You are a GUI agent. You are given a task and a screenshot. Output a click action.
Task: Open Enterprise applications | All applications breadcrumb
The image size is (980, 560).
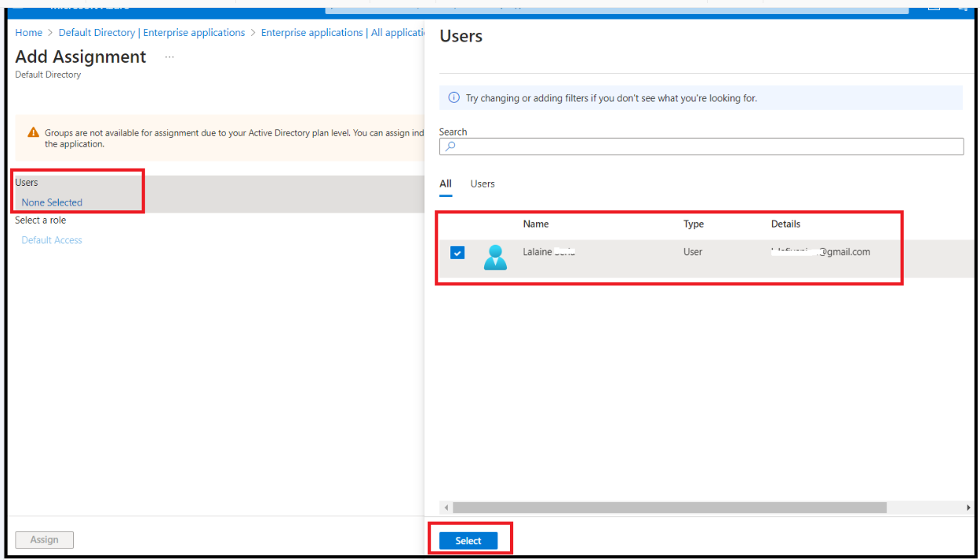(343, 32)
